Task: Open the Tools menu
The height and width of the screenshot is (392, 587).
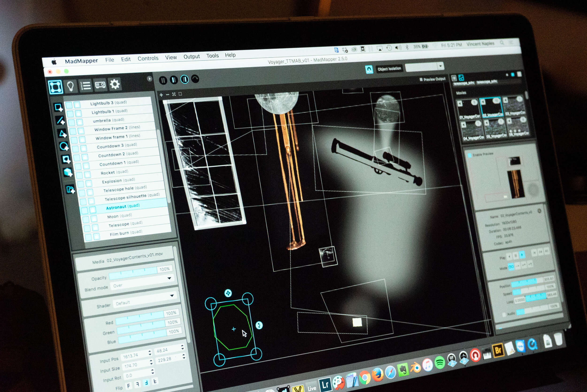Action: click(x=212, y=56)
